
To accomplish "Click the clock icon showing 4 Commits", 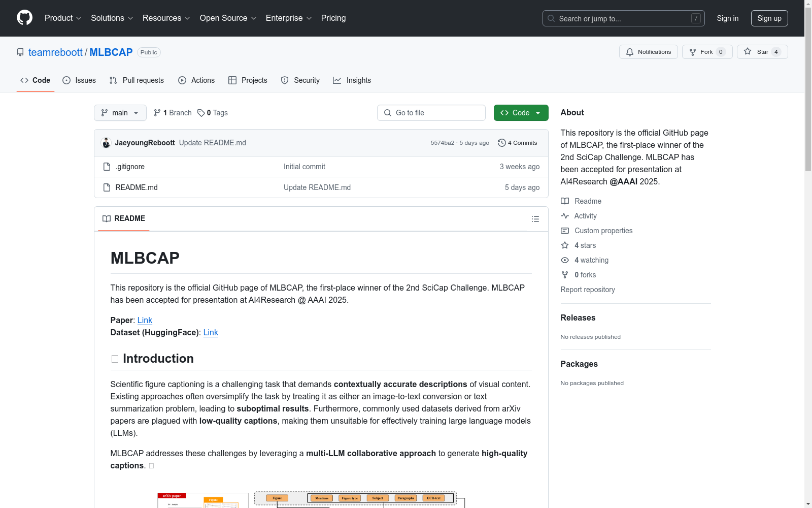I will click(502, 143).
